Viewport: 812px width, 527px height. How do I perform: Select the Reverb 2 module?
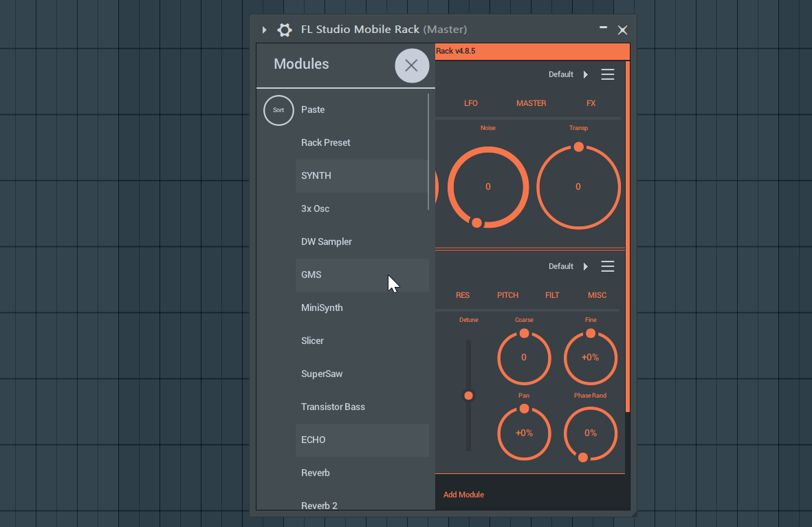coord(319,505)
